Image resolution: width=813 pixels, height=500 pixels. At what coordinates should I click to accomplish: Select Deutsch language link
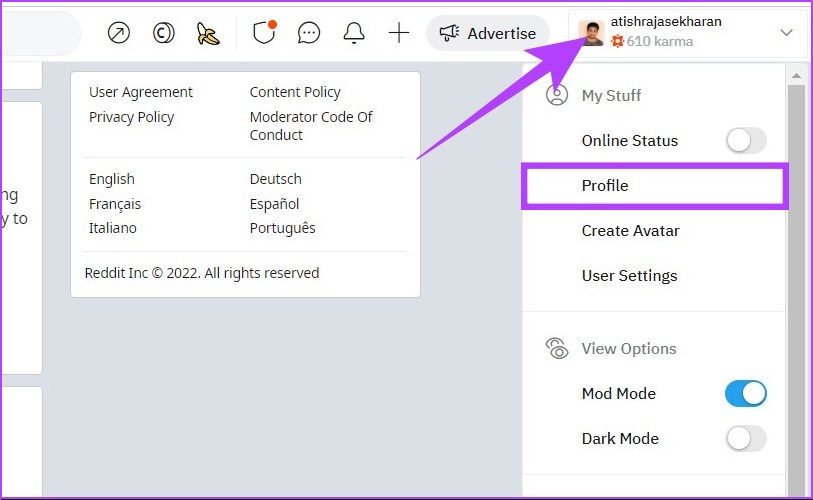pos(275,179)
